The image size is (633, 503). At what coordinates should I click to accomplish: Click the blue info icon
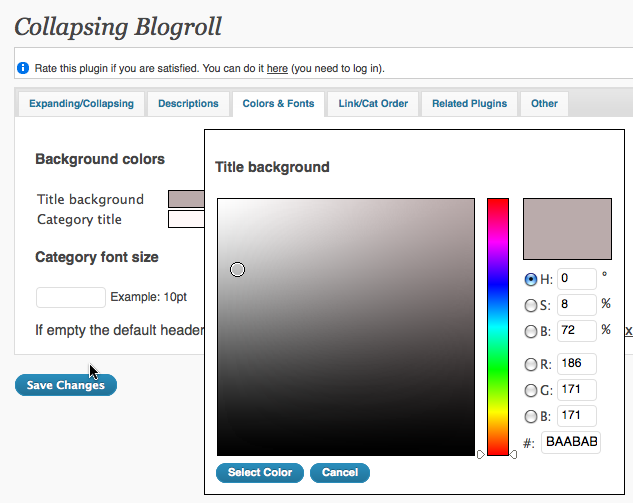(x=23, y=68)
